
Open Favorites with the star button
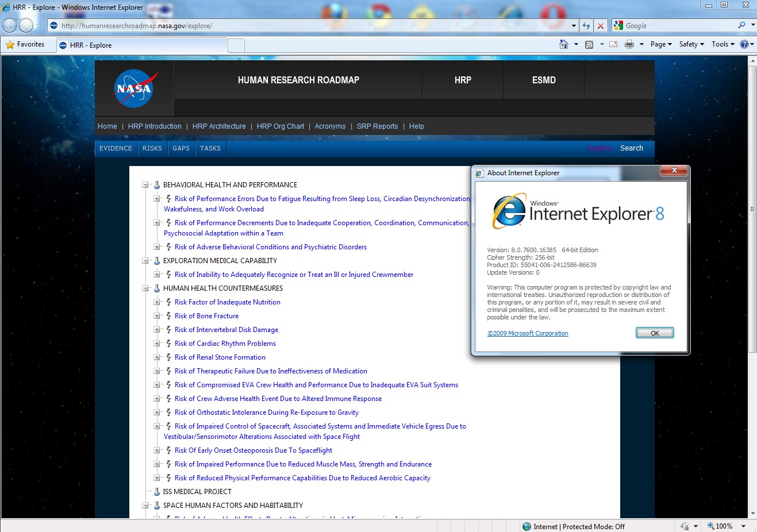click(x=25, y=44)
